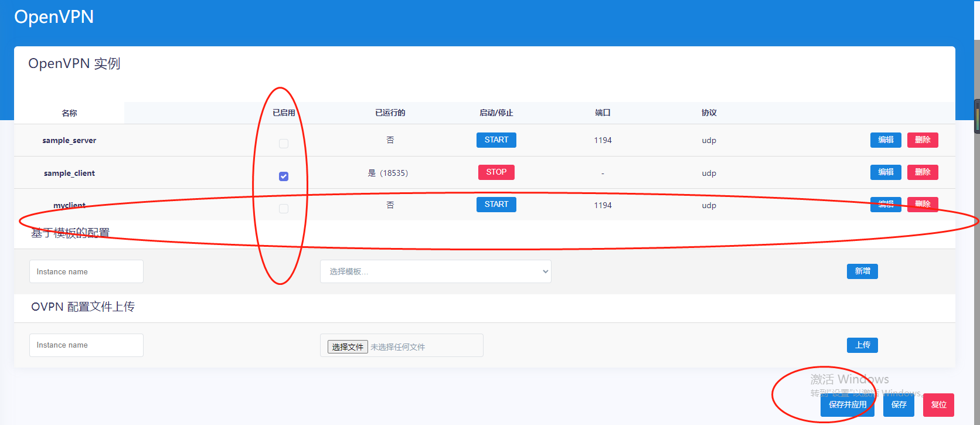Enable the myclient instance checkbox
Screen dimensions: 980x425
click(x=284, y=209)
